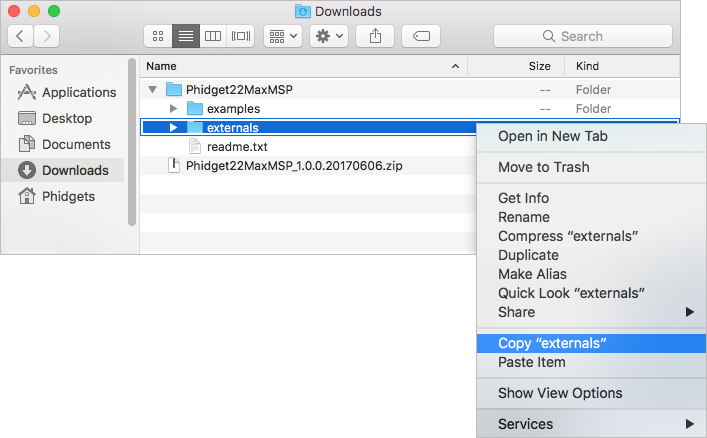Switch to column view
This screenshot has width=707, height=438.
tap(213, 36)
